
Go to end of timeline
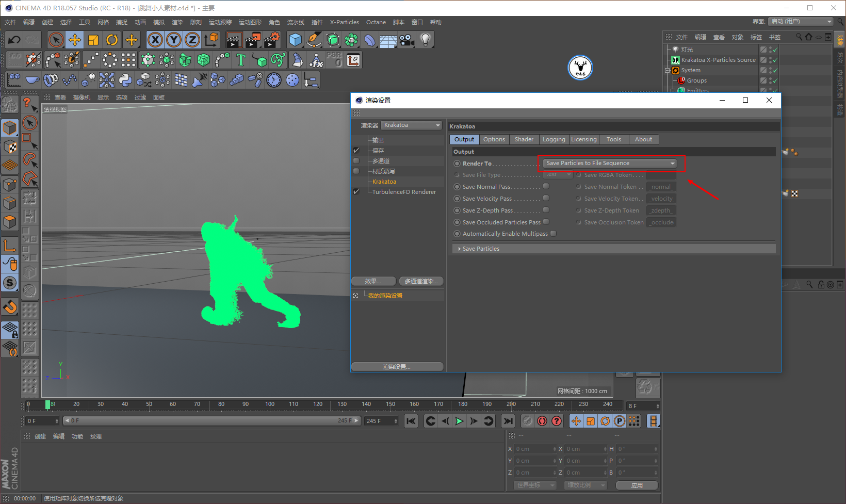(x=508, y=421)
